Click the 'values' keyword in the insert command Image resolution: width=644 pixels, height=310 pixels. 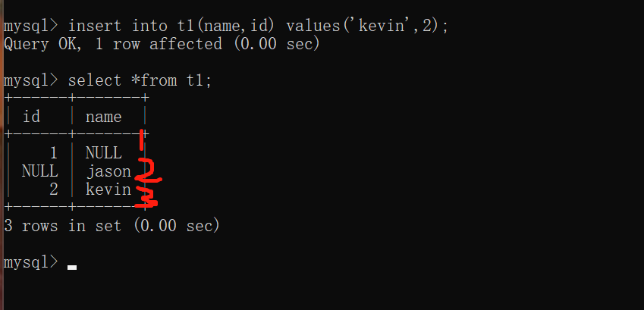(313, 26)
